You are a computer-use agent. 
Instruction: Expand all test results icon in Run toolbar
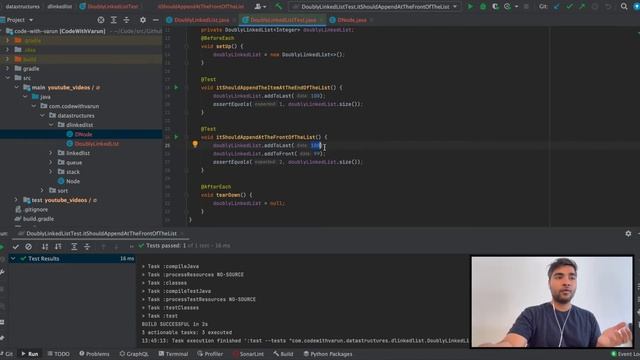(x=74, y=247)
